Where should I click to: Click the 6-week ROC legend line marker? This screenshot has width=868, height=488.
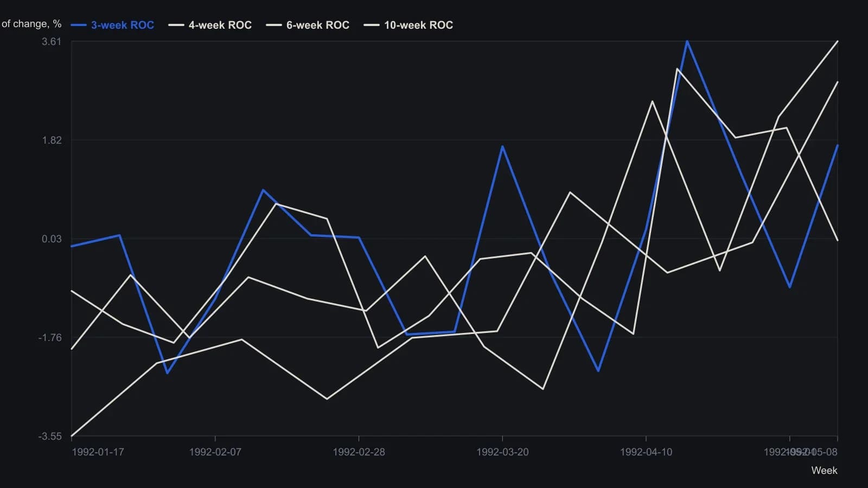pos(274,25)
